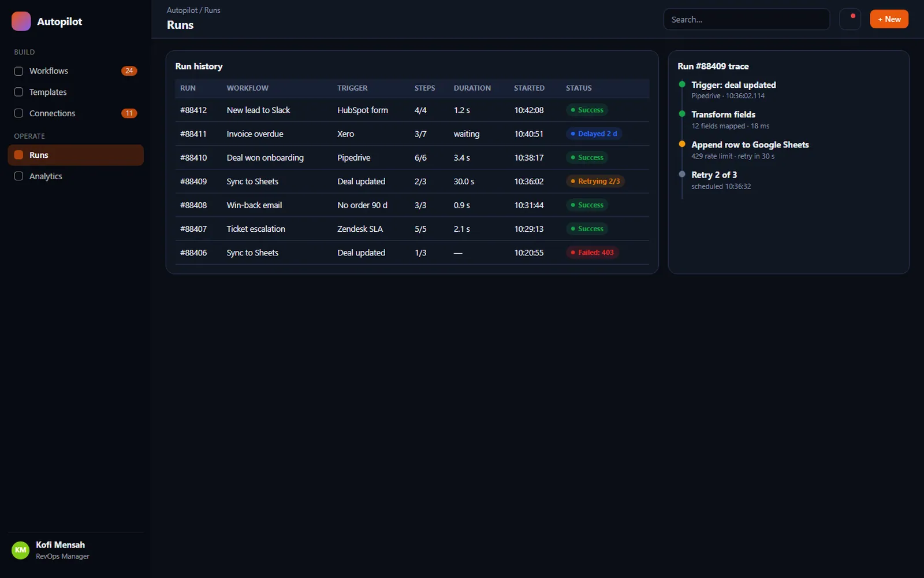Viewport: 924px width, 578px height.
Task: Go to the Connections page
Action: pos(76,113)
